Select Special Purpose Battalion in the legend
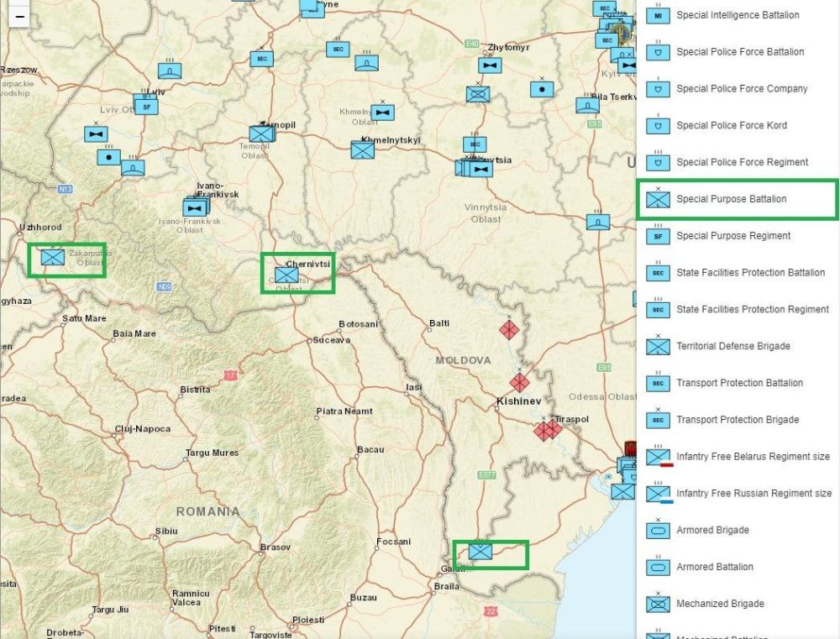The height and width of the screenshot is (639, 840). point(731,199)
